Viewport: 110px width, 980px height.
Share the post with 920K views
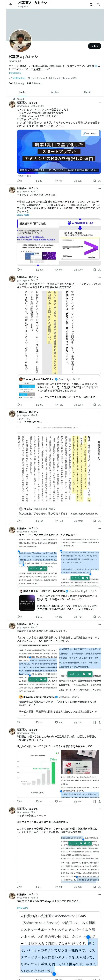[99, 270]
